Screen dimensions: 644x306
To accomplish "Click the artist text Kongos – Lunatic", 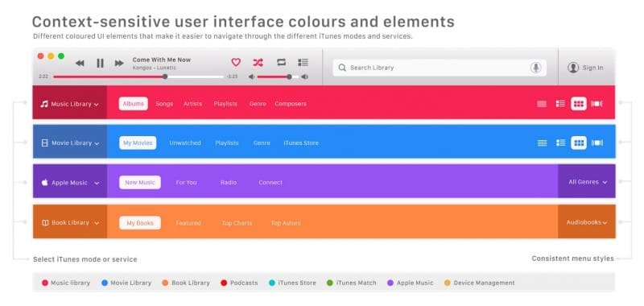I will tap(155, 68).
